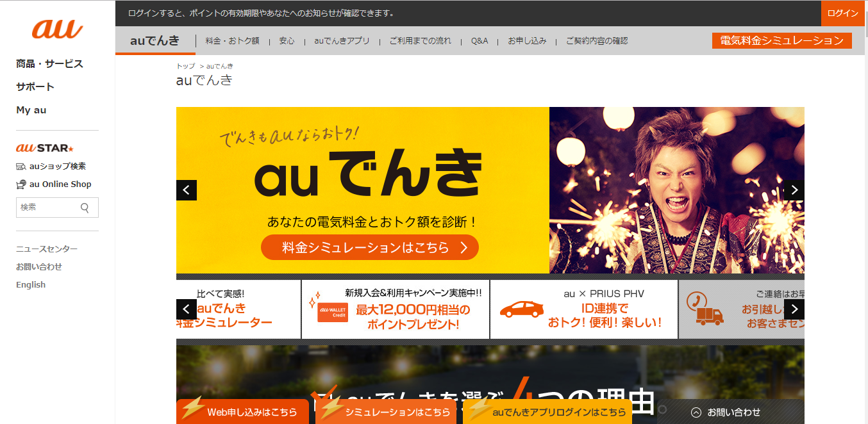
Task: Open the auでんきアプリ menu item
Action: tap(342, 41)
